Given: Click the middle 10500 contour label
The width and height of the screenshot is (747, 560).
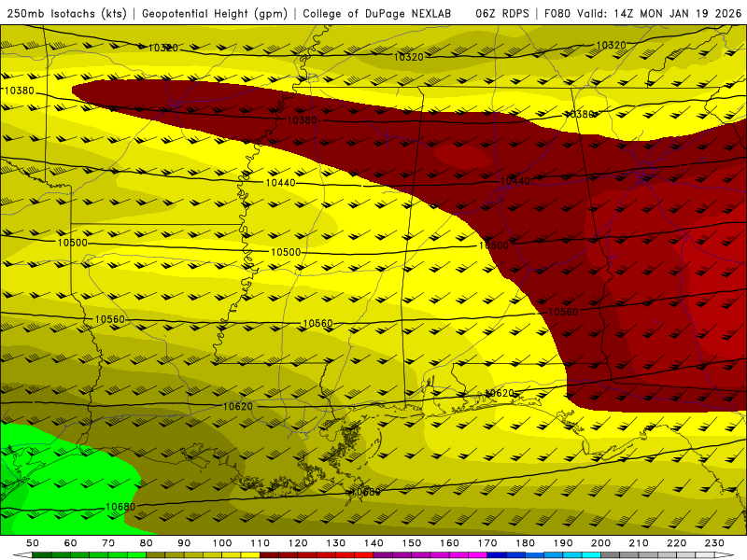Looking at the screenshot, I should click(286, 252).
